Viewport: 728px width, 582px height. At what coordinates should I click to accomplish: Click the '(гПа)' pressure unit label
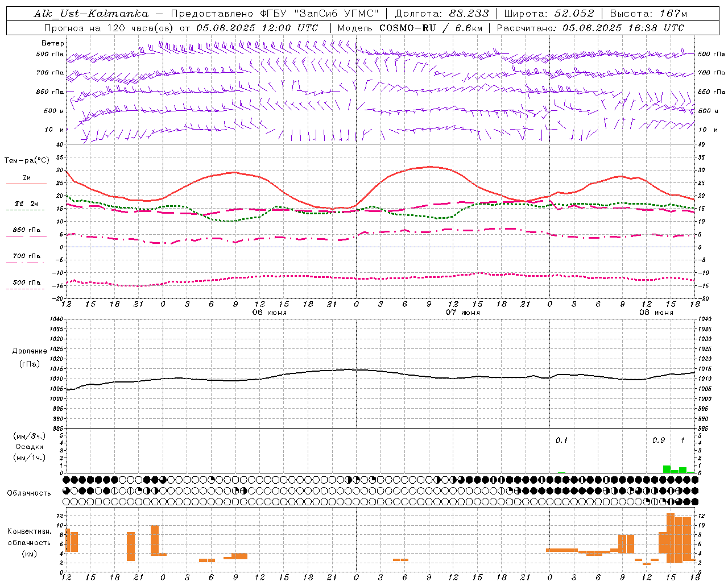29,364
